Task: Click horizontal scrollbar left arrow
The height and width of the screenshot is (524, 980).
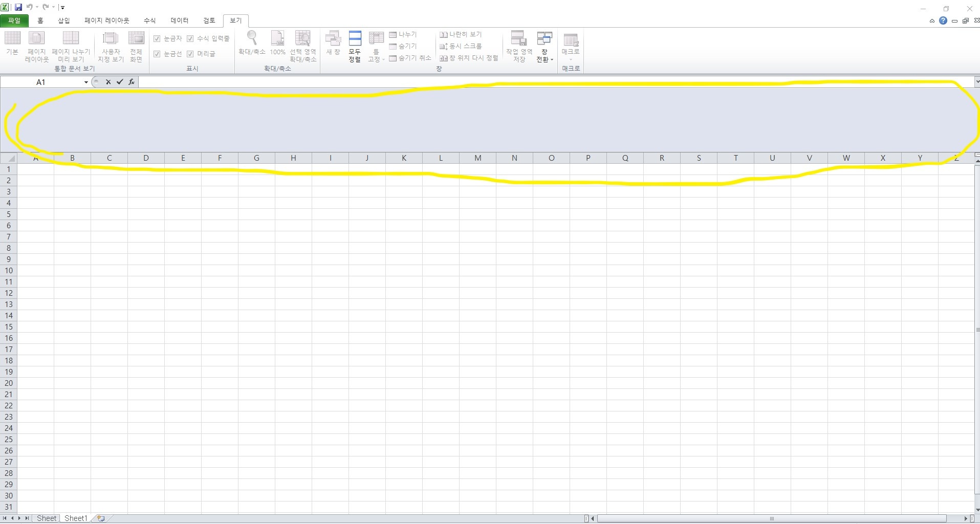Action: [593, 518]
